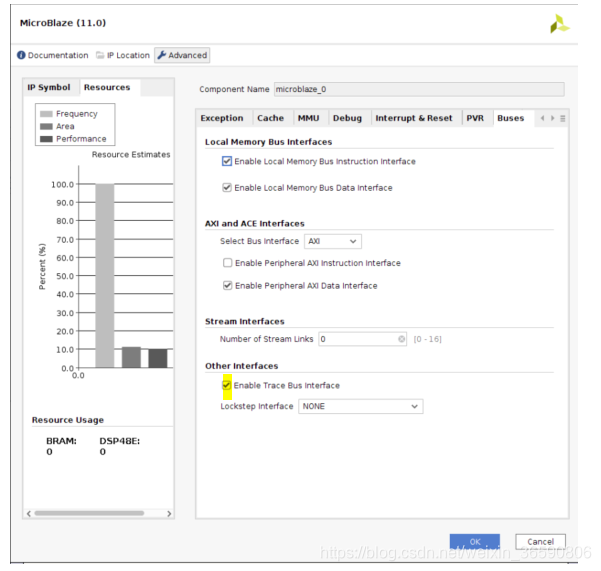The width and height of the screenshot is (601, 571).
Task: Open the Lockstep Interface NONE dropdown
Action: click(x=361, y=407)
